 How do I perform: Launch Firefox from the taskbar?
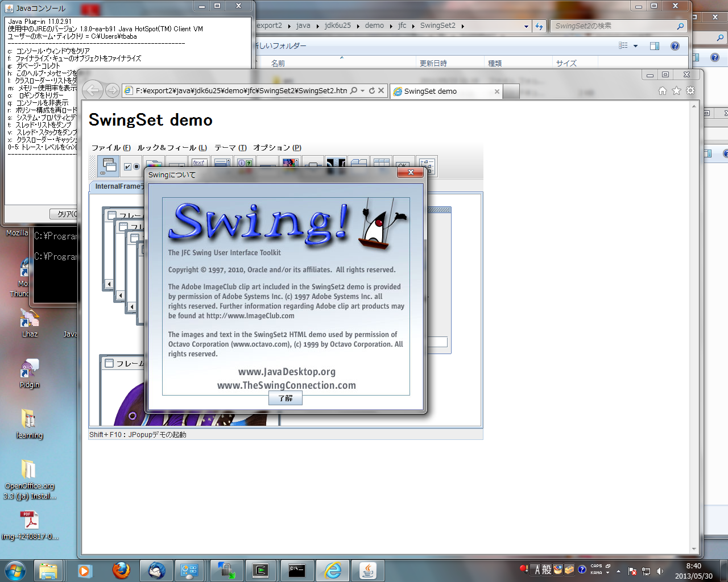pyautogui.click(x=121, y=570)
